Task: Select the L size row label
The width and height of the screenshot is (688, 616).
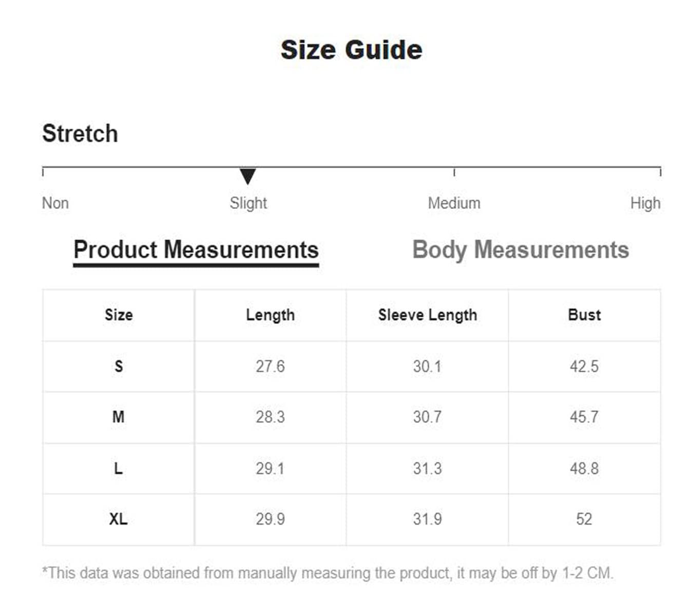Action: [119, 468]
